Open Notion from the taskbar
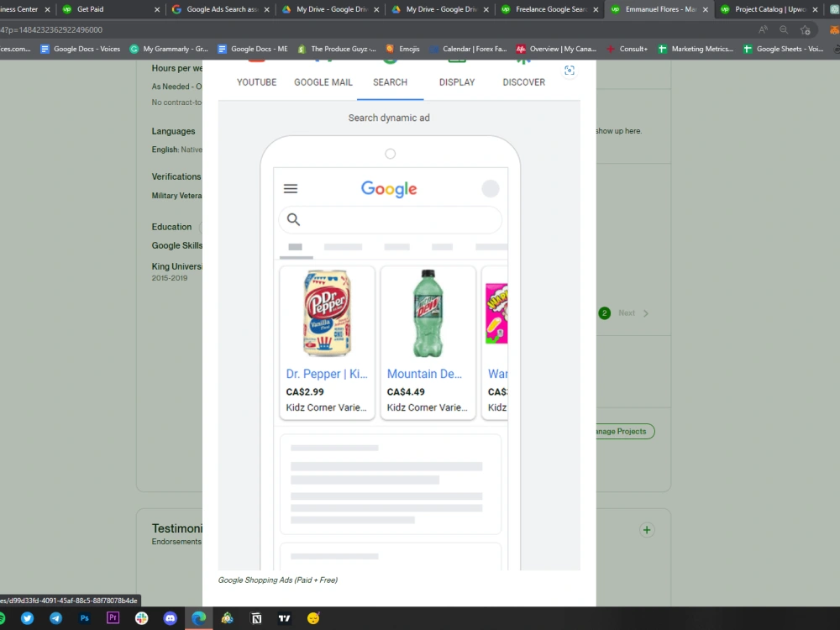This screenshot has height=630, width=840. 256,618
